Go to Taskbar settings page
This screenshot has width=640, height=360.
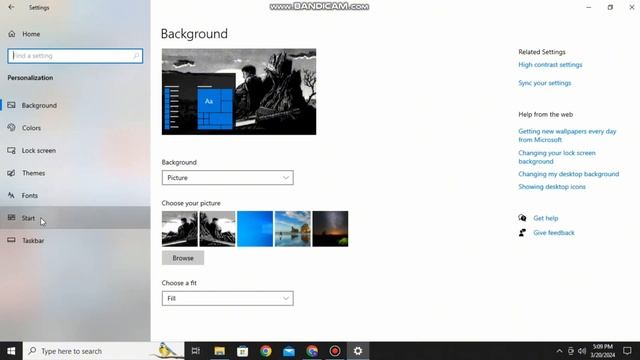[x=75, y=240]
